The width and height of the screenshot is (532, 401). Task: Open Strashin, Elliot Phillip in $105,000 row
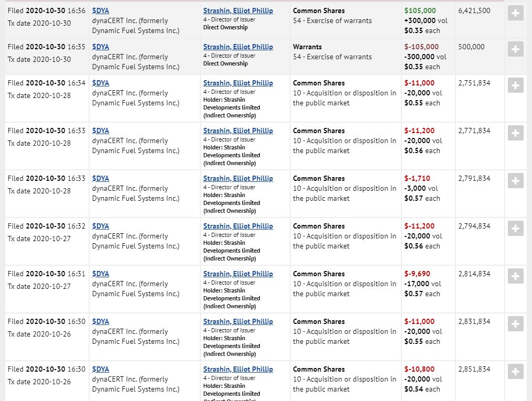(238, 10)
